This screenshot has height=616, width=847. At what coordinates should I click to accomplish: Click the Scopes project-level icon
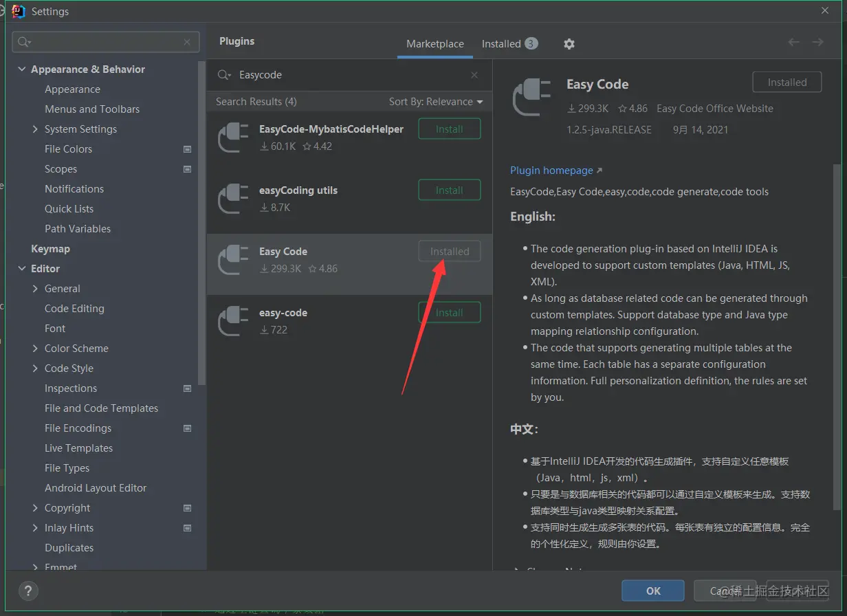point(188,169)
